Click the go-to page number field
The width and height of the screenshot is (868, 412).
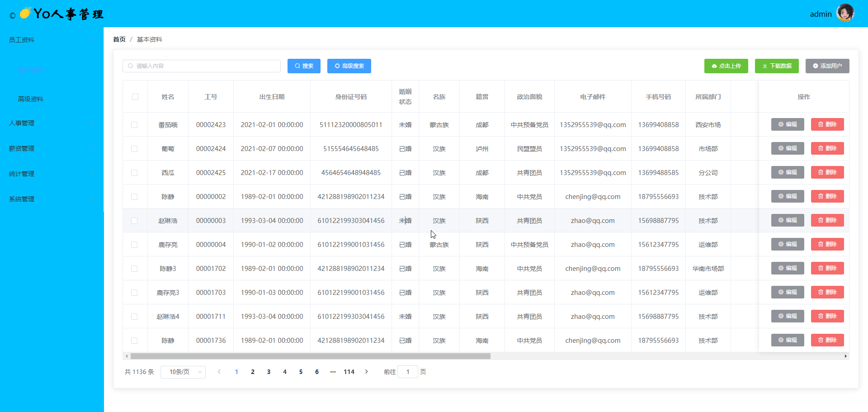click(x=408, y=372)
